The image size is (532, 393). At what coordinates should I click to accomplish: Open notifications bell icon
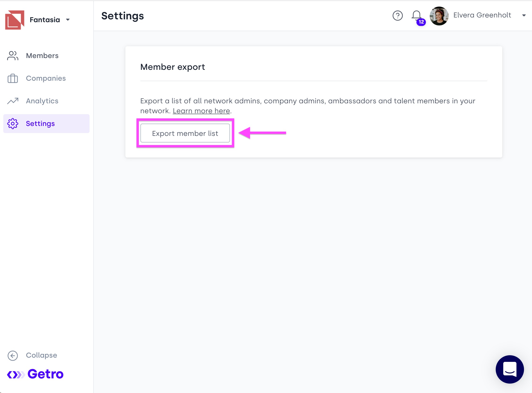[416, 15]
